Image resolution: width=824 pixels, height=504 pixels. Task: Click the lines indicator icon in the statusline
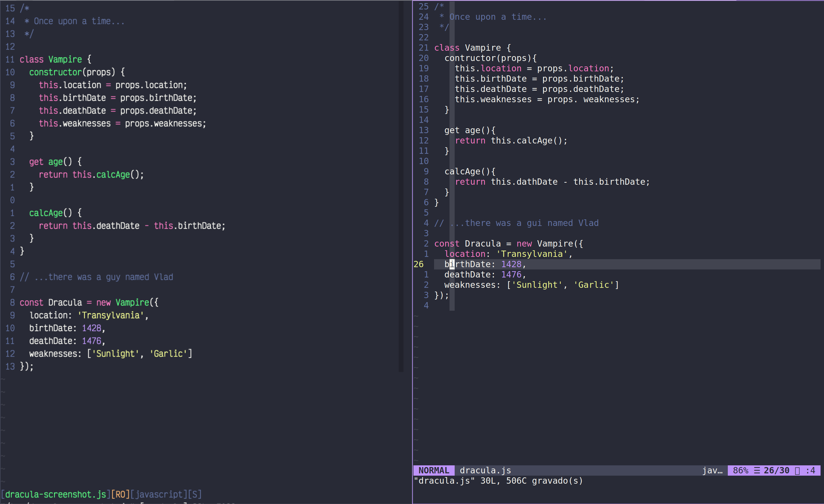(x=756, y=470)
